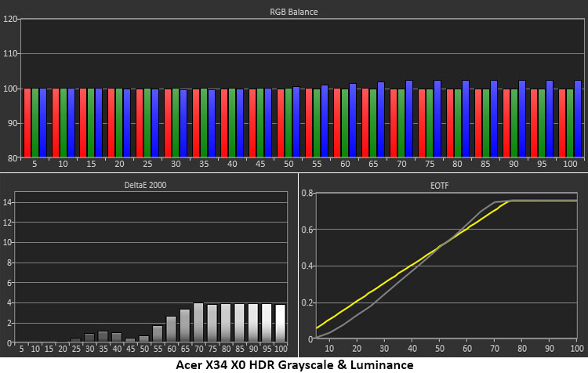Image resolution: width=588 pixels, height=373 pixels.
Task: Click the 6 label on DeltaE y-axis
Action: (9, 283)
